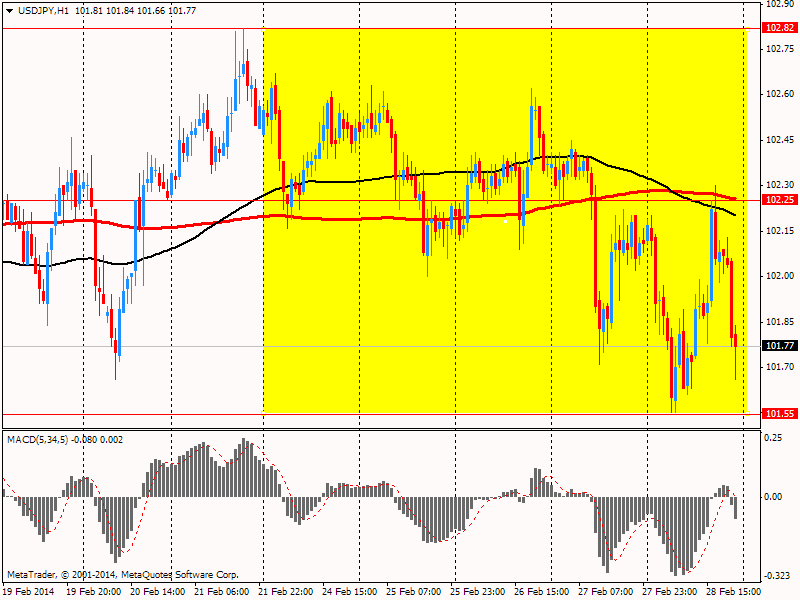Click the black 101.77 current price label
The height and width of the screenshot is (600, 800).
pyautogui.click(x=778, y=346)
